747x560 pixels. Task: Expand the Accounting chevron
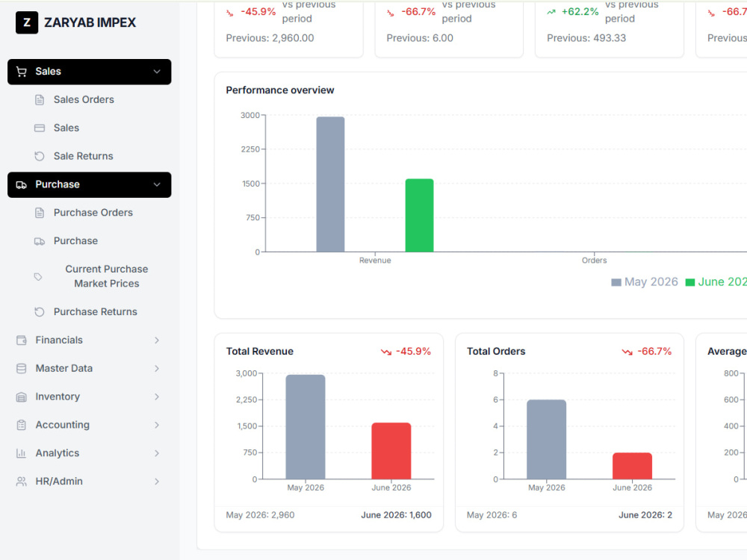(157, 425)
